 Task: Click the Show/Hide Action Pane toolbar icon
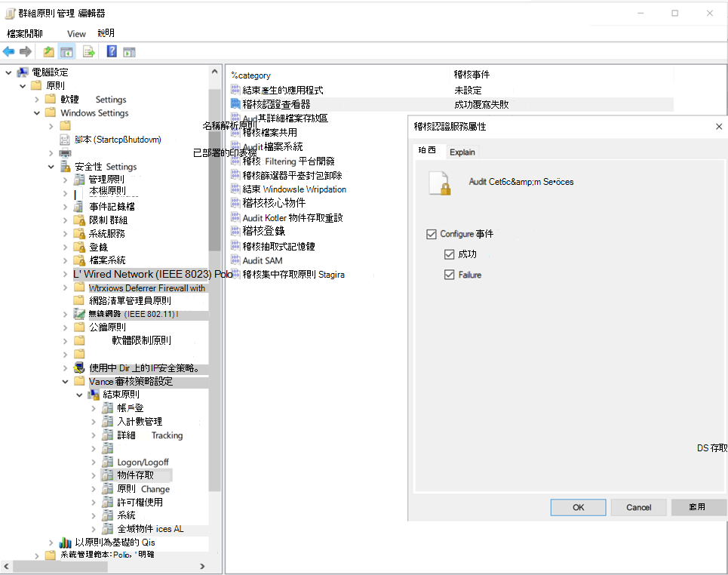coord(128,51)
